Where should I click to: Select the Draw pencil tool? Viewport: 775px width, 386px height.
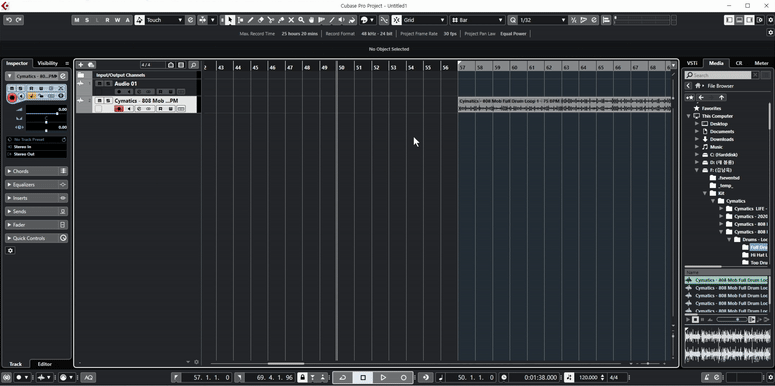click(x=251, y=20)
